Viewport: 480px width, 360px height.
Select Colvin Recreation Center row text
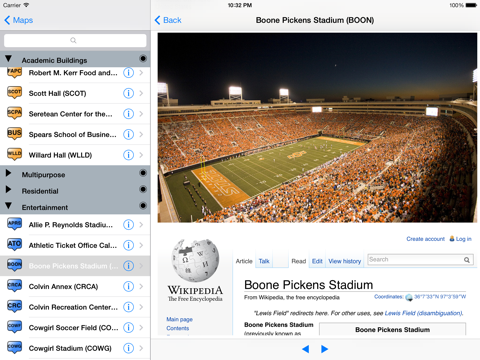click(73, 307)
